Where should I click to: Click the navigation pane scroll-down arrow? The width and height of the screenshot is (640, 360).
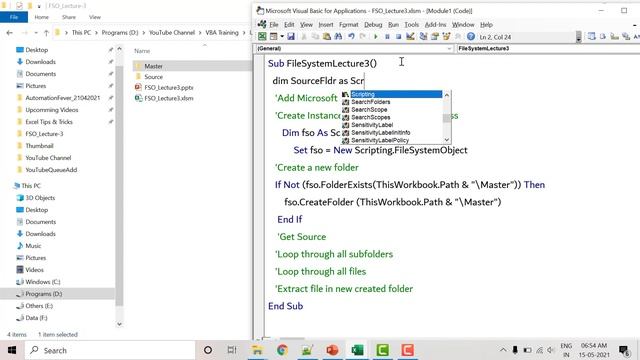[119, 324]
